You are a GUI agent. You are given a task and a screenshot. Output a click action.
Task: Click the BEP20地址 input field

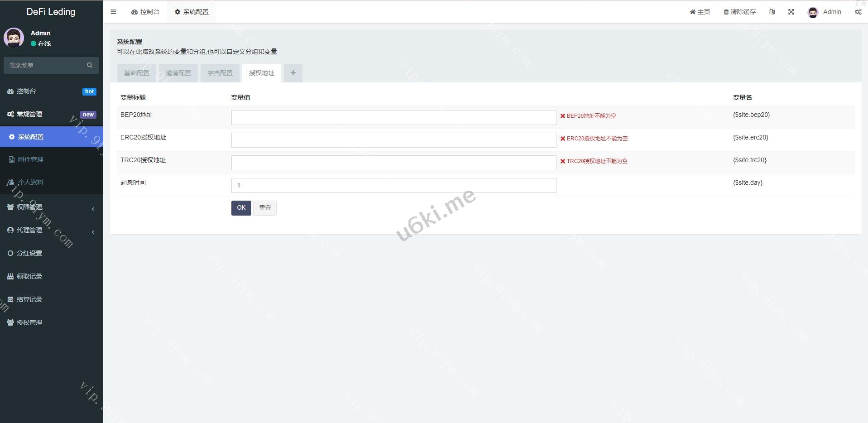pos(393,117)
